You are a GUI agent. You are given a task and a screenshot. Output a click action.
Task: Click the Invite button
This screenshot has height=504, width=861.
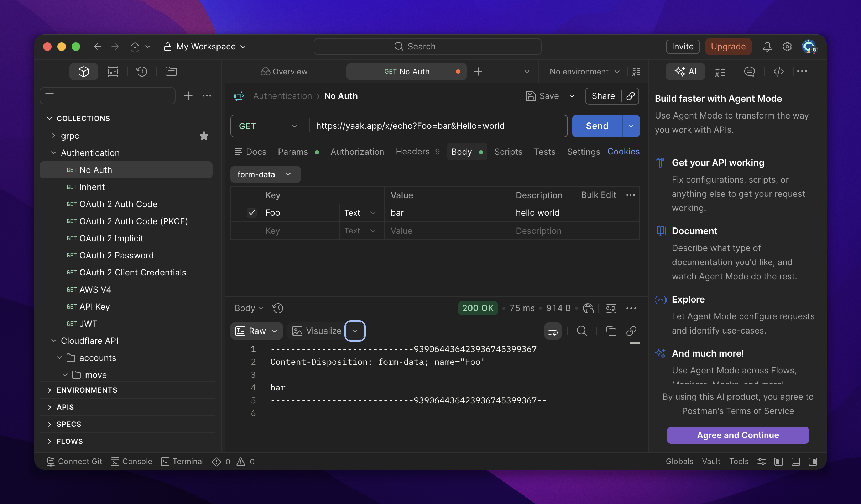[683, 47]
